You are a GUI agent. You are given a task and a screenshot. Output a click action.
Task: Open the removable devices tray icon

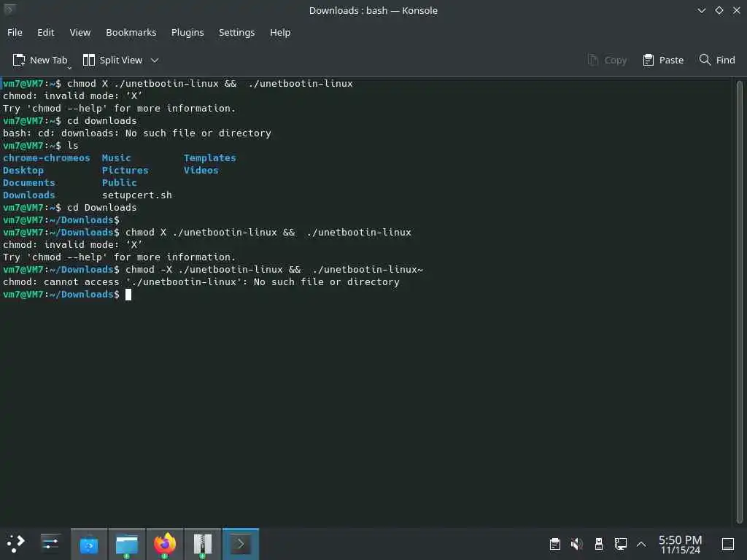599,544
